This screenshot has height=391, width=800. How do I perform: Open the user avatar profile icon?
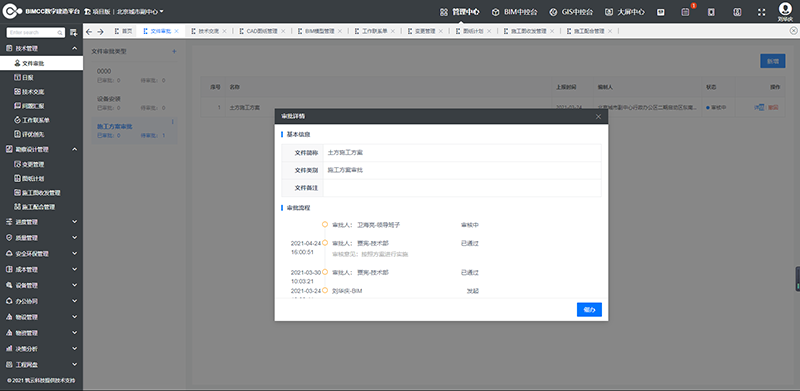(784, 9)
